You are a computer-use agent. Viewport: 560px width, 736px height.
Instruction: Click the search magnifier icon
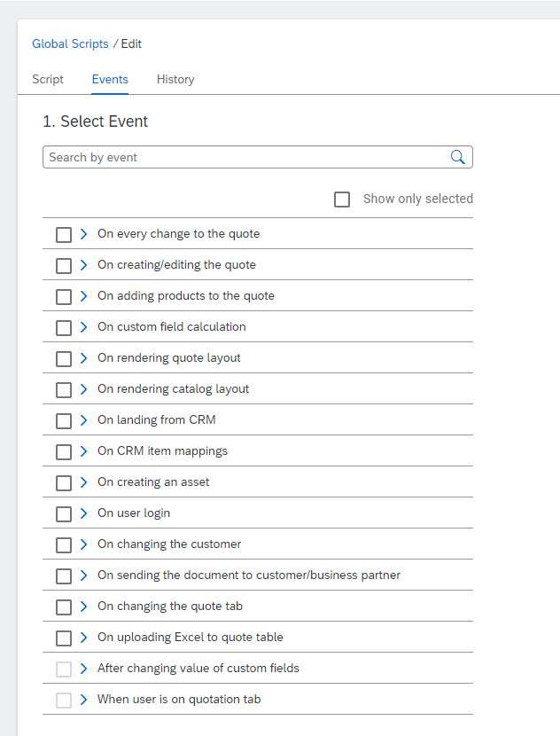457,157
